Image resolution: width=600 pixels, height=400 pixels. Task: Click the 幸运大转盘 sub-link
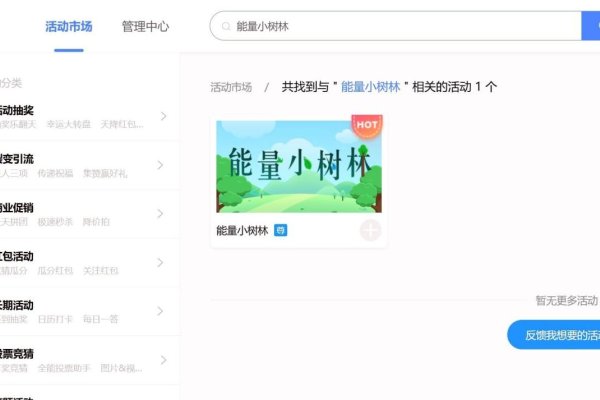tap(68, 124)
